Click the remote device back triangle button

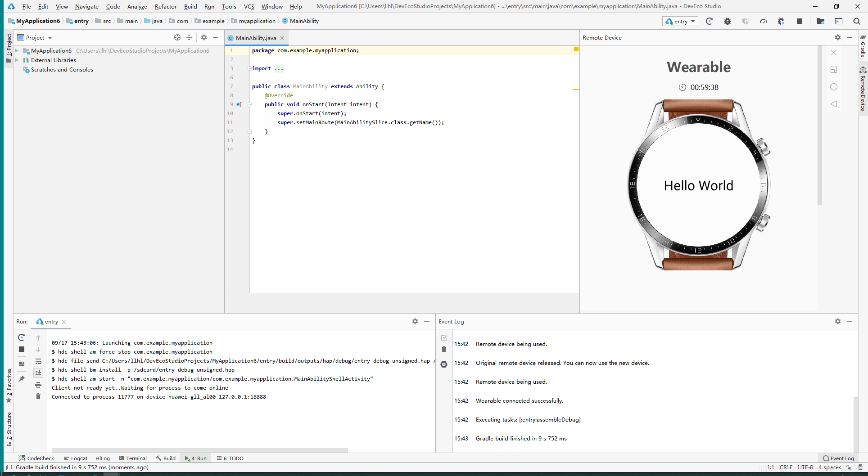[x=834, y=104]
